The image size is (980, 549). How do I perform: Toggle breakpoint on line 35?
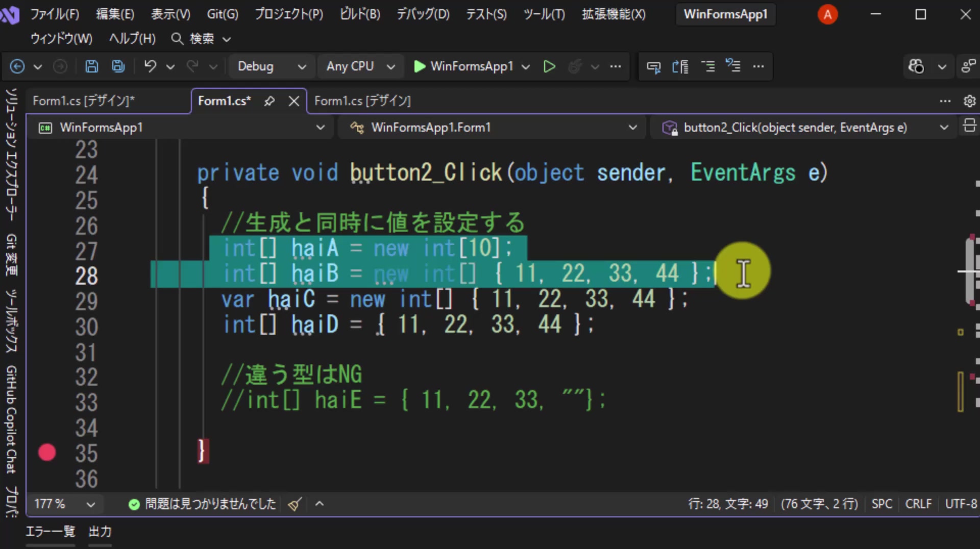pyautogui.click(x=47, y=453)
